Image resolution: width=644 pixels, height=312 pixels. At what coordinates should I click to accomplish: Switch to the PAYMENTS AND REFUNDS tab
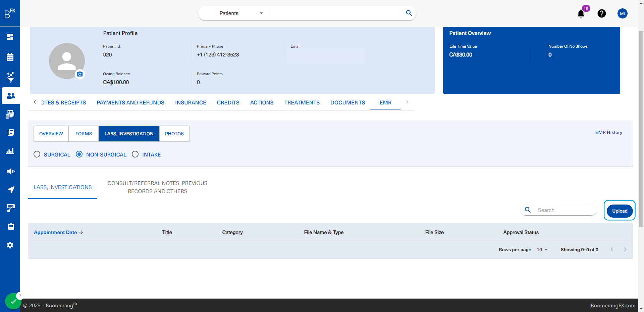(x=130, y=102)
